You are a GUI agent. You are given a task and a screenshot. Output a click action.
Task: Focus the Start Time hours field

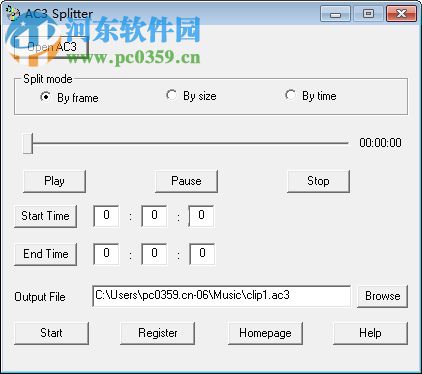[x=106, y=216]
